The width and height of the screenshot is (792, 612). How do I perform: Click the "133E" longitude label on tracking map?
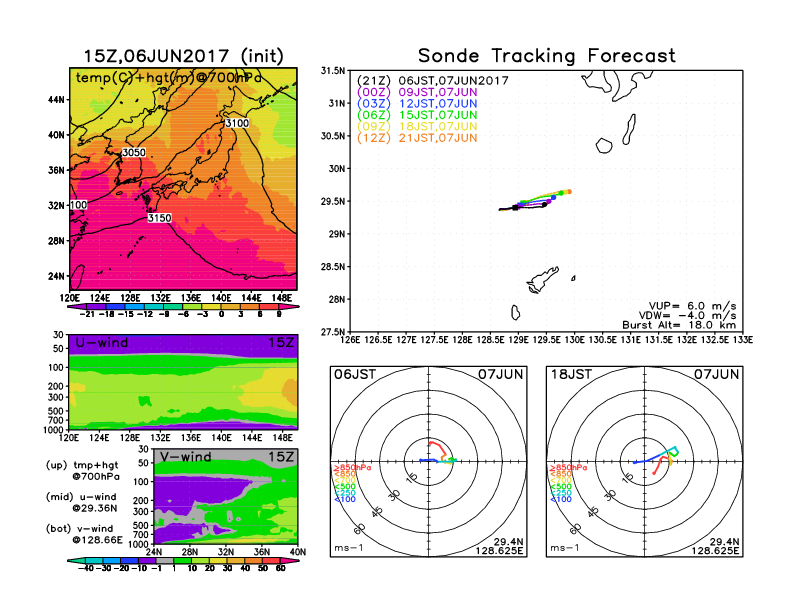742,340
